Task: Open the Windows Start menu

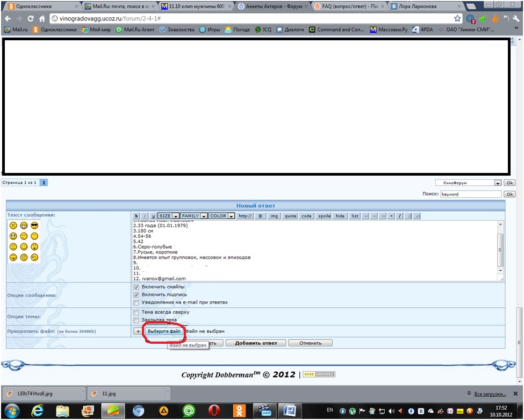Action: (x=11, y=411)
